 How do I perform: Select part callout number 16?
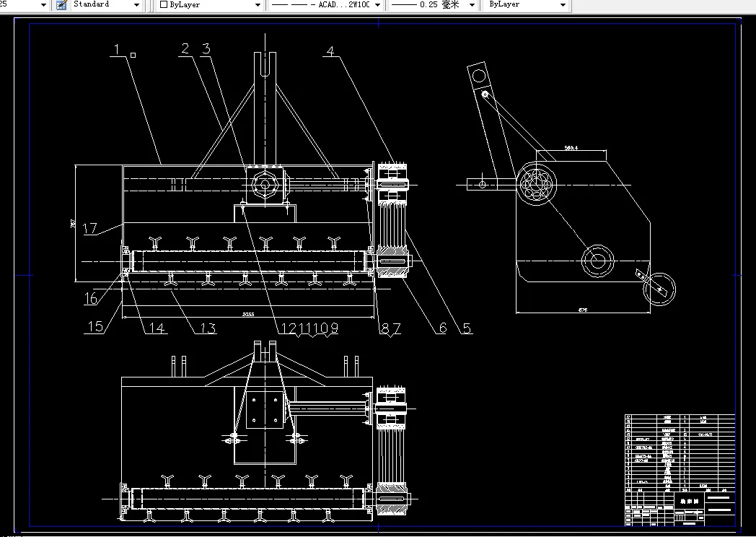(91, 299)
